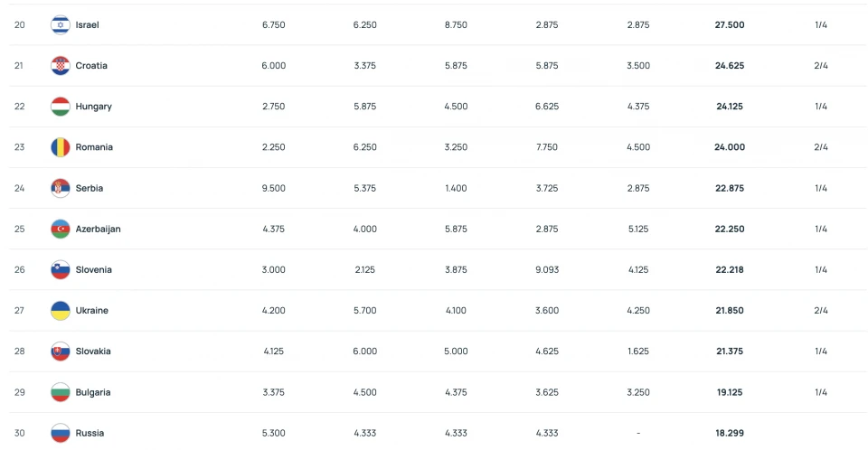Image resolution: width=868 pixels, height=450 pixels.
Task: Click the Russia flag icon
Action: pos(61,433)
